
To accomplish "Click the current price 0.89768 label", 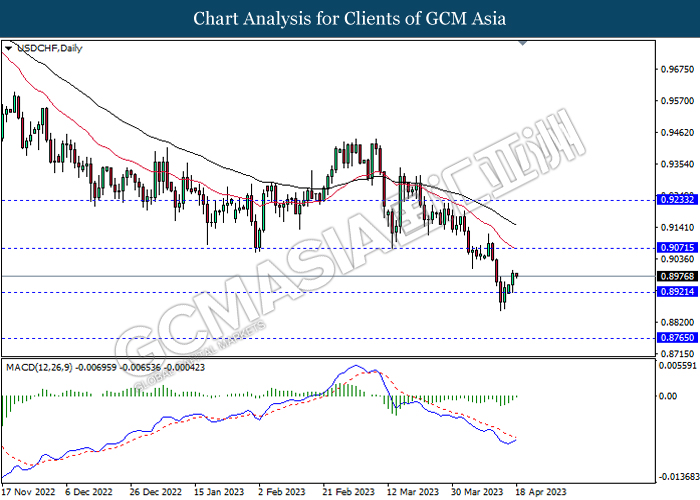I will pos(677,276).
